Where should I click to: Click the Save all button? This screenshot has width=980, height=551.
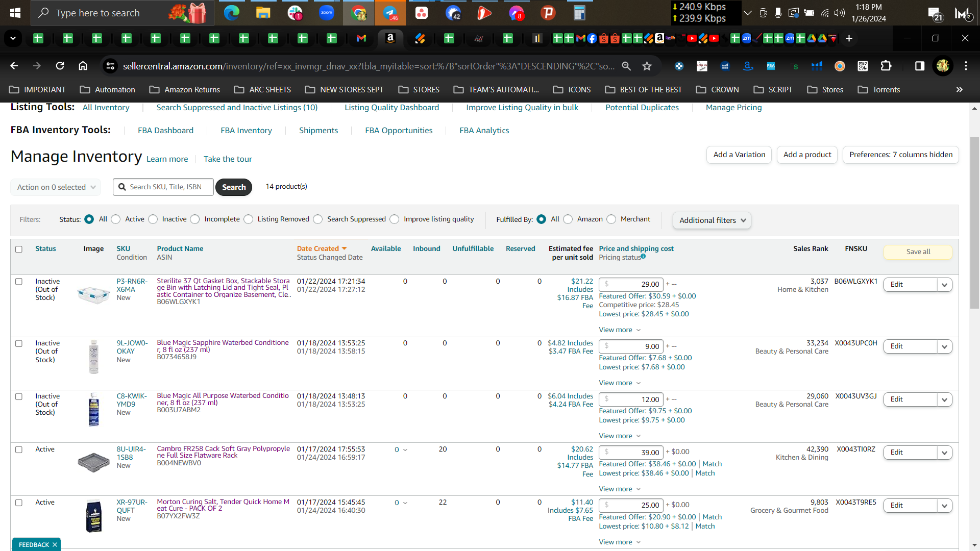point(918,252)
